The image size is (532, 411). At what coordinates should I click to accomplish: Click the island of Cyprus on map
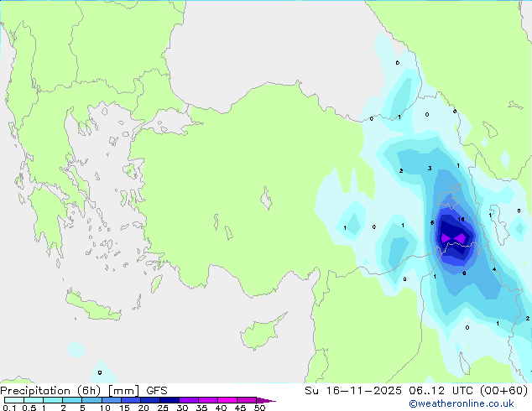(x=261, y=333)
